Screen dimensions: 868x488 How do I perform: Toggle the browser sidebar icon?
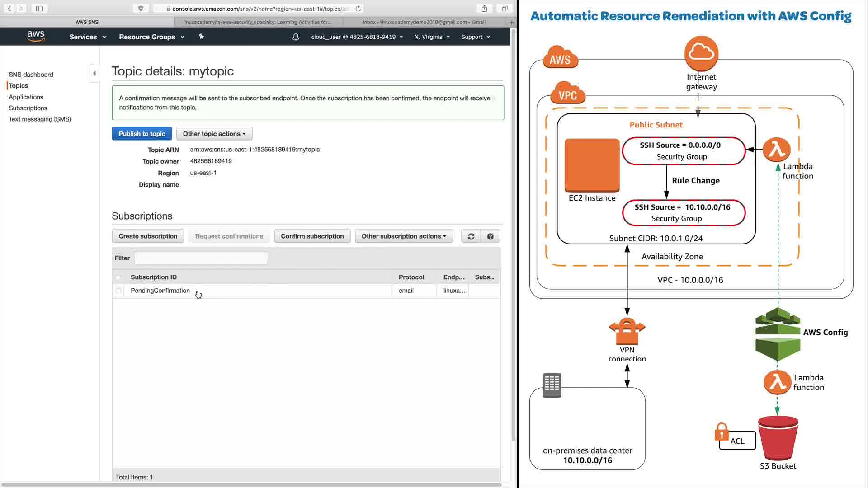(39, 9)
